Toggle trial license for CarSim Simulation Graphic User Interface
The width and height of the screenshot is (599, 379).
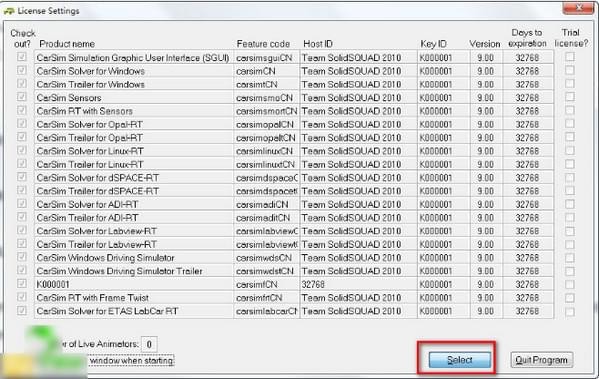[570, 57]
